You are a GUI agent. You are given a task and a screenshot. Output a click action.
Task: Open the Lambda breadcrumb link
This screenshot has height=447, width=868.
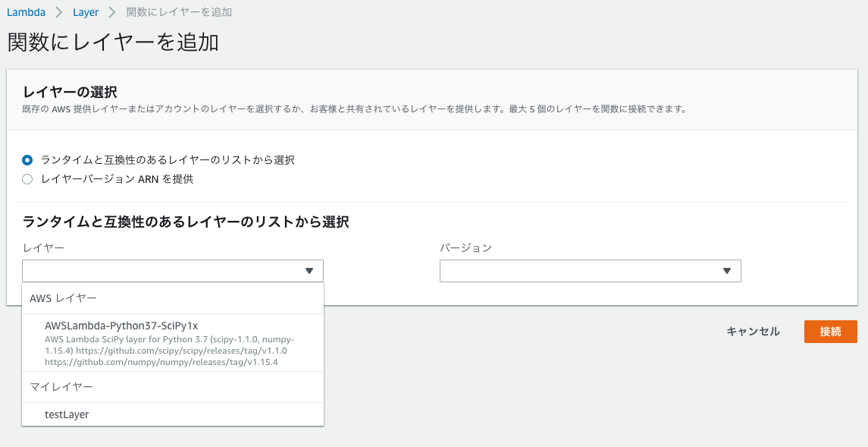pos(26,12)
